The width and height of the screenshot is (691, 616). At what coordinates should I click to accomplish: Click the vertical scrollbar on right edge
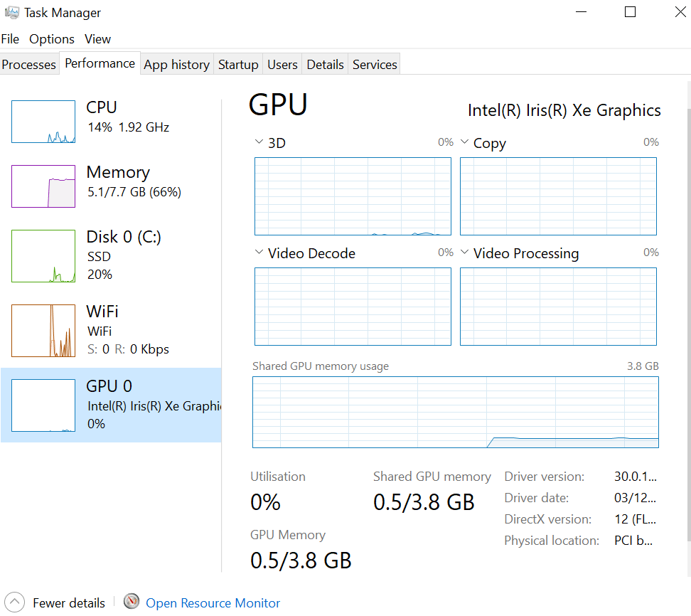click(x=689, y=326)
